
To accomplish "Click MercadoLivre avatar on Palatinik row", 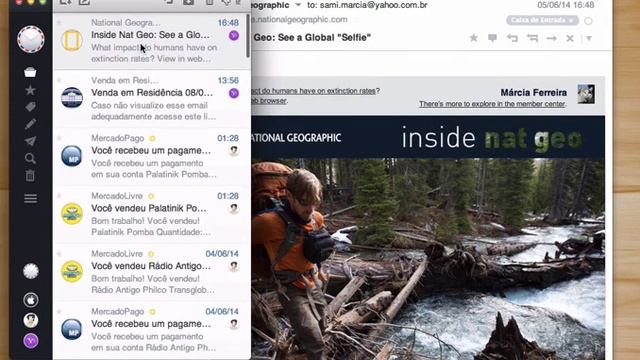I will [x=72, y=213].
